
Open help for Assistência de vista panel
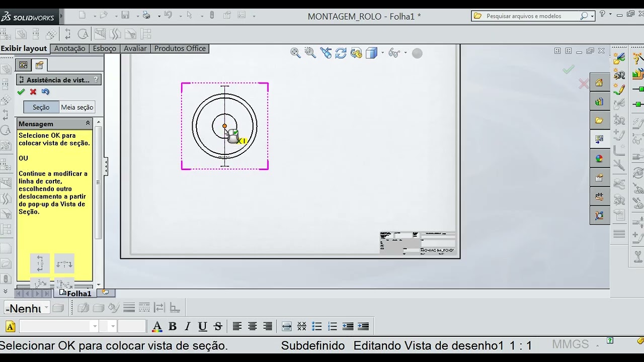[x=97, y=79]
